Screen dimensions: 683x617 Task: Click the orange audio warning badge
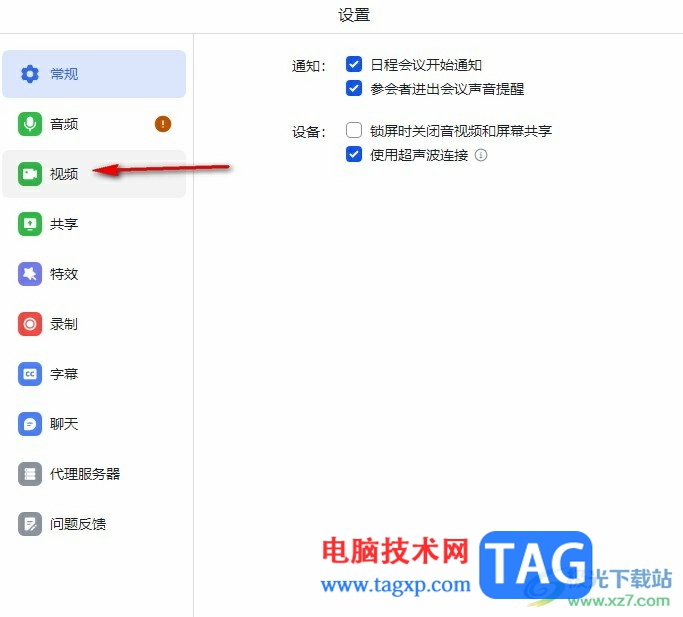coord(163,124)
